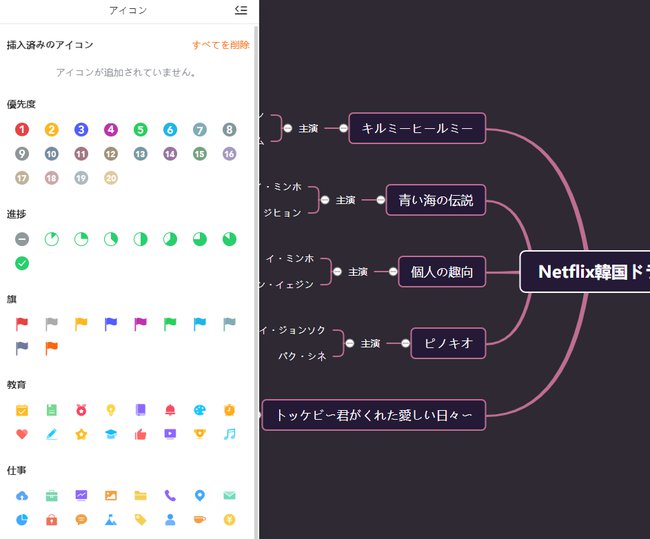Insert the person silhouette icon
Image resolution: width=650 pixels, height=539 pixels.
coord(170,520)
